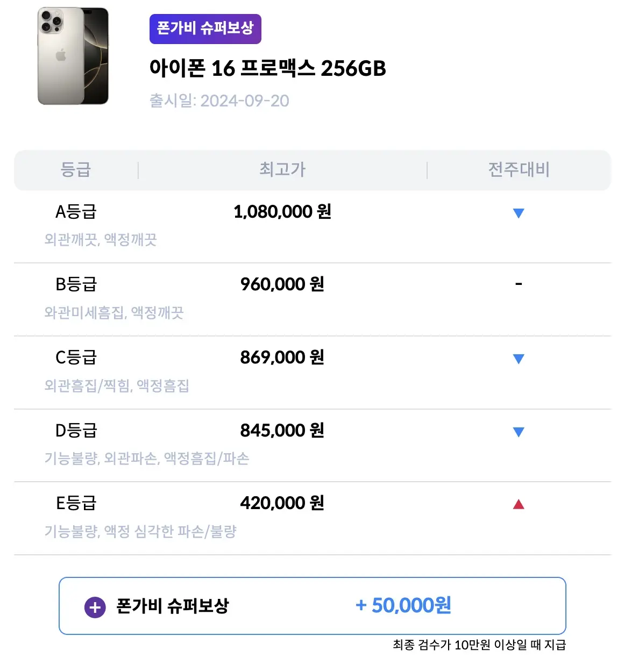Viewport: 624px width, 672px height.
Task: Click the 외관흠집/찍힘, 액정흠집 description text
Action: click(117, 385)
